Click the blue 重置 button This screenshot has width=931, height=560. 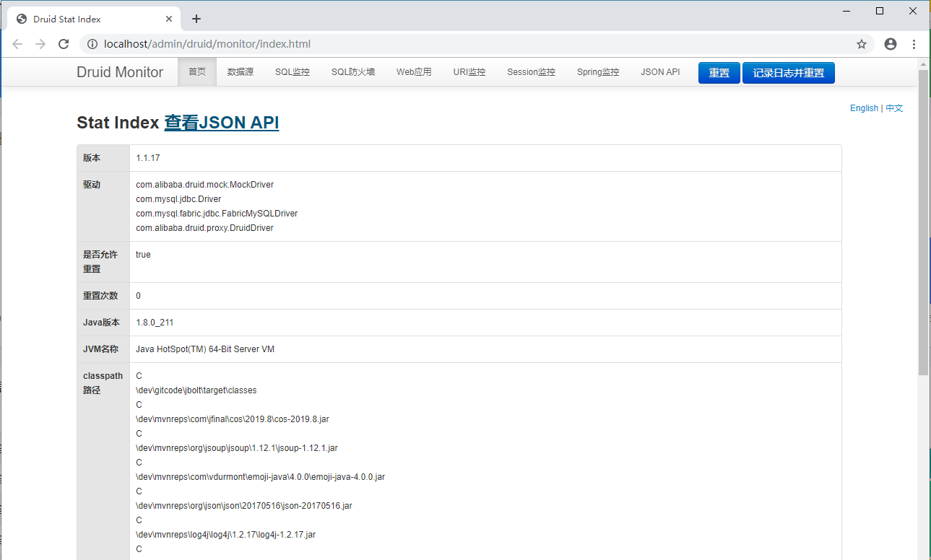(719, 73)
